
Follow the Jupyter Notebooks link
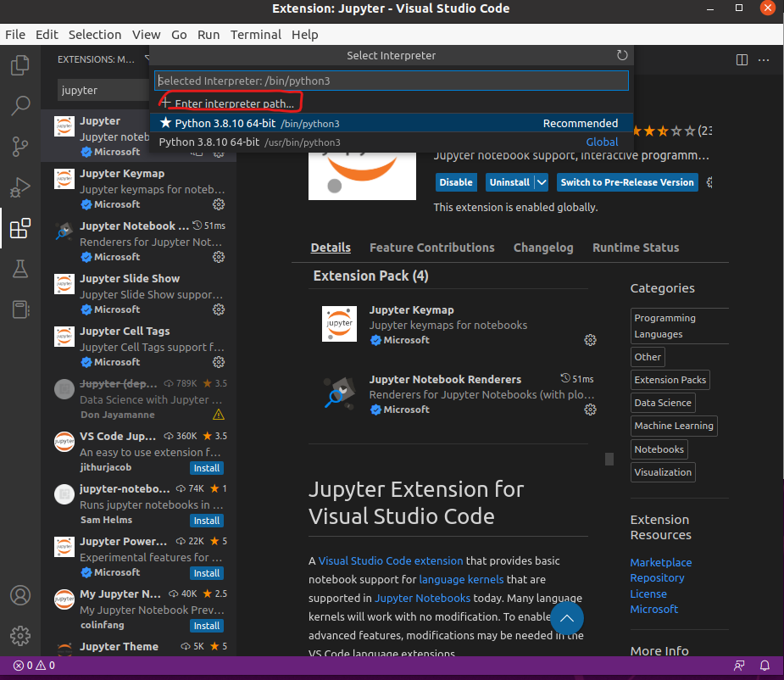422,599
